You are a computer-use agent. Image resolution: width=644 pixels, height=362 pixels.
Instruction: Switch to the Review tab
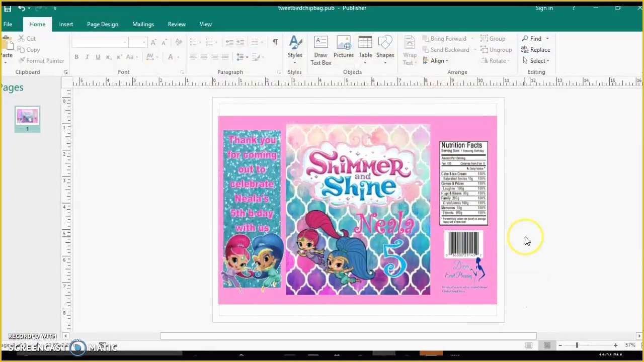coord(177,24)
